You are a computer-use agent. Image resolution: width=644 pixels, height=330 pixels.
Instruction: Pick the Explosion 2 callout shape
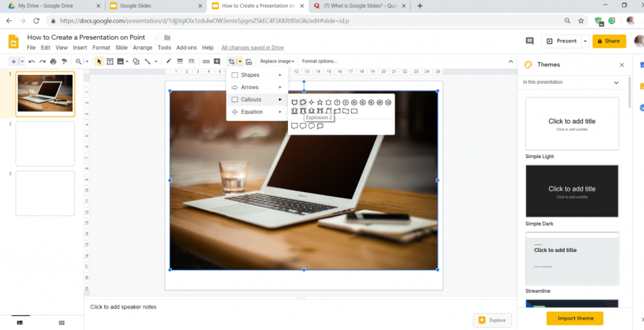tap(303, 102)
